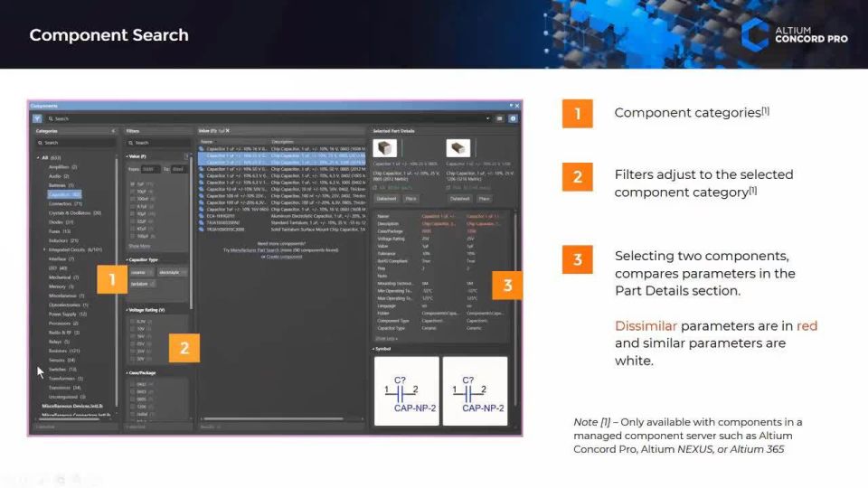This screenshot has width=868, height=488.
Task: Check the 0402 case/package checkbox
Action: click(132, 384)
